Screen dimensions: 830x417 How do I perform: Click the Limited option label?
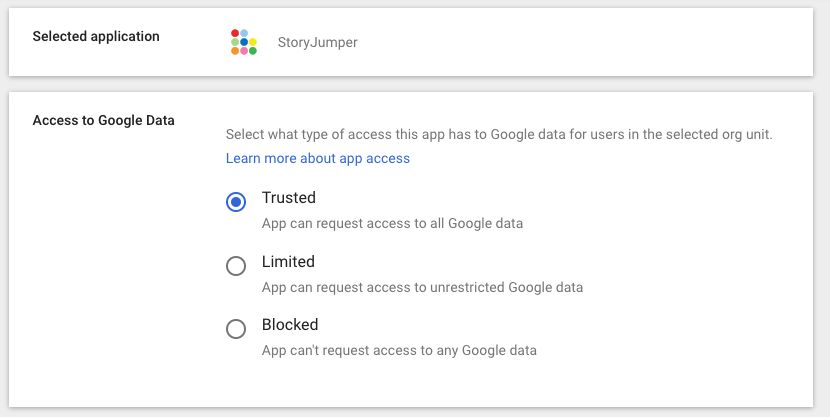click(288, 261)
